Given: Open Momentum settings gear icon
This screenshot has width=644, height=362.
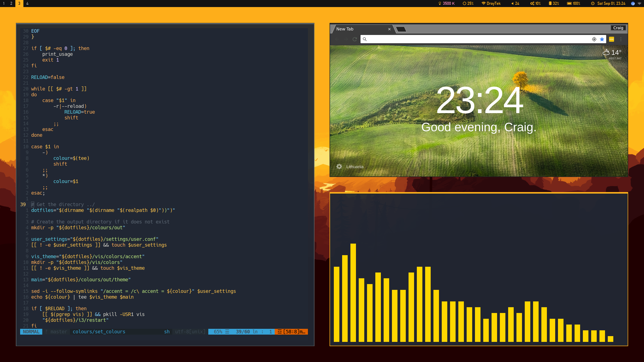Looking at the screenshot, I should (339, 166).
